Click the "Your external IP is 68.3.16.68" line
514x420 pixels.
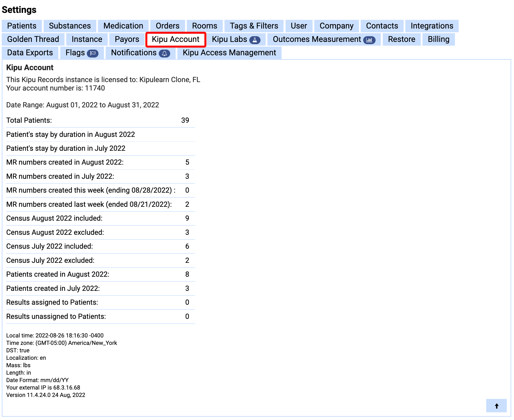[x=43, y=388]
